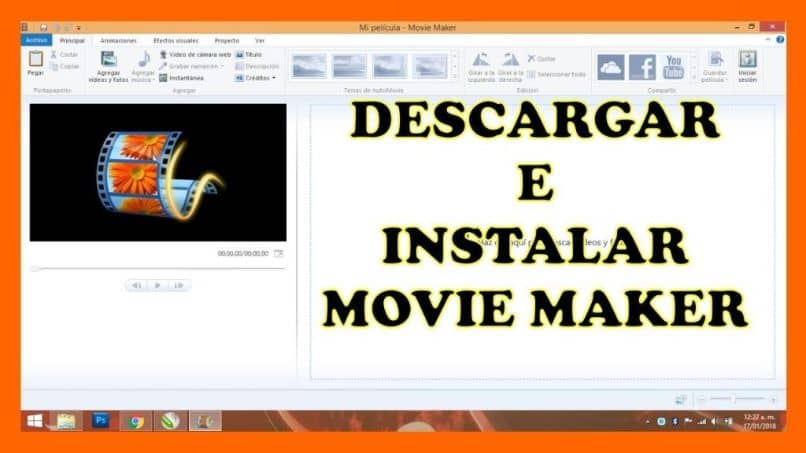Screen dimensions: 806x453
Task: Share the movie to Facebook
Action: click(x=642, y=67)
